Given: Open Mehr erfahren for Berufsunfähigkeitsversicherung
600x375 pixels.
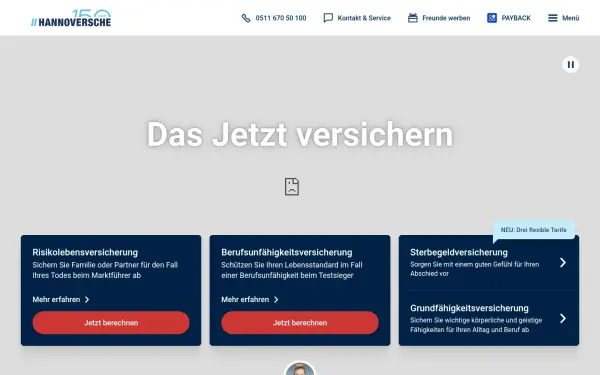Looking at the screenshot, I should (x=245, y=300).
